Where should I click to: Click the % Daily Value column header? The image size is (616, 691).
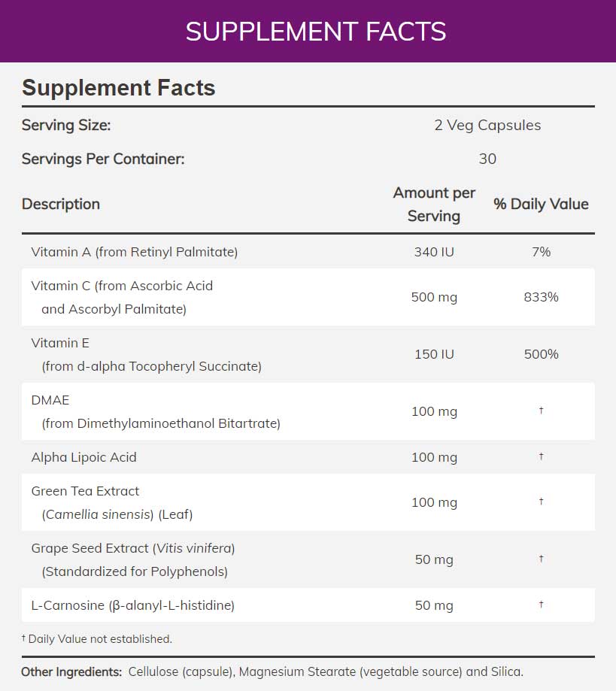541,204
